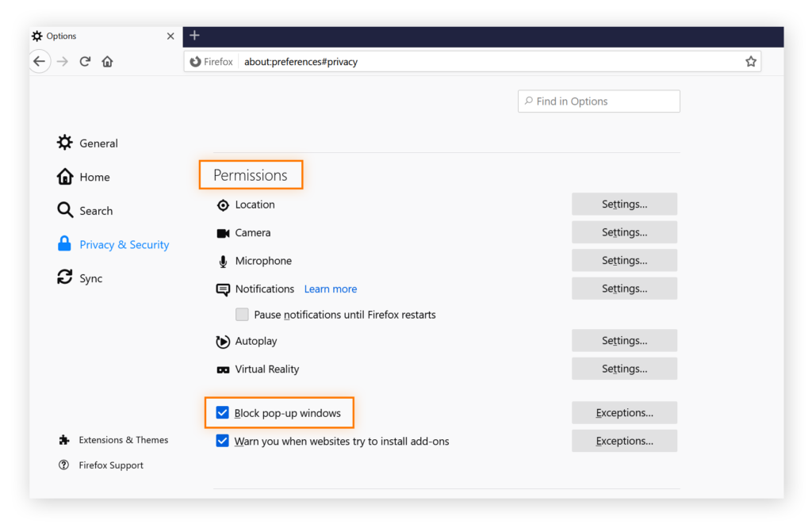
Task: Click the Firefox Support question mark icon
Action: coord(63,465)
